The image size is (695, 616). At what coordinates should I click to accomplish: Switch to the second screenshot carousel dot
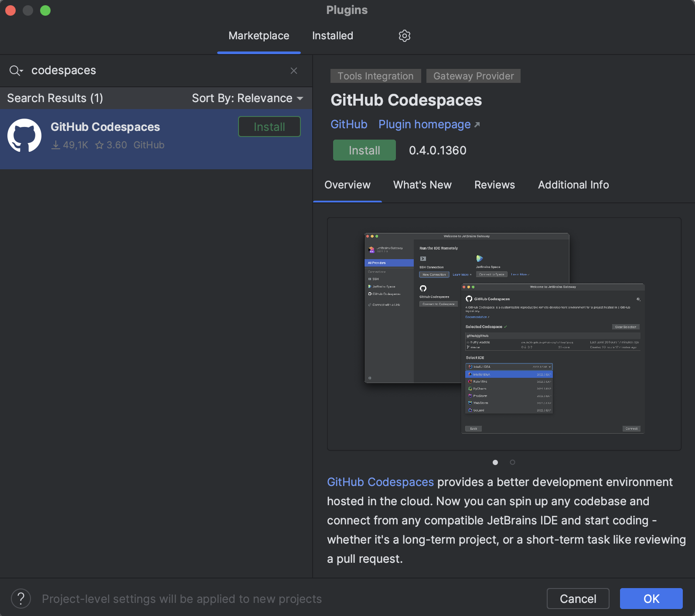point(513,462)
